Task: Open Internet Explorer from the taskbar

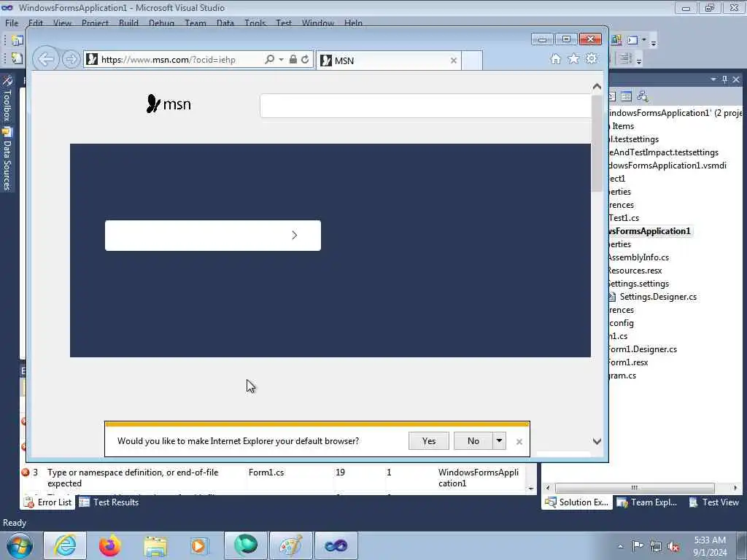Action: pos(65,545)
